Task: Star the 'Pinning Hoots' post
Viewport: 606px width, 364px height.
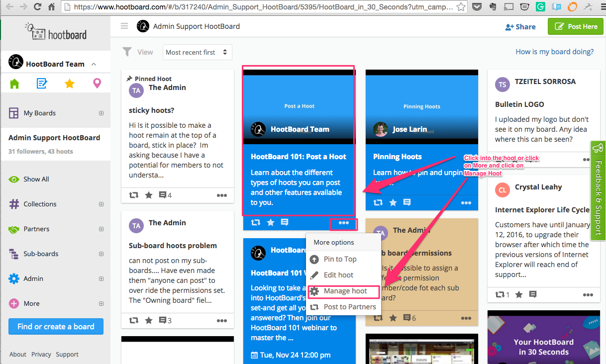Action: pyautogui.click(x=393, y=202)
